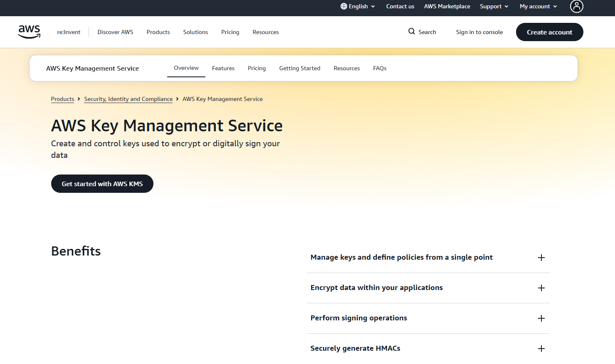Click Security, Identity and Compliance breadcrumb
Image resolution: width=615 pixels, height=364 pixels.
coord(128,99)
